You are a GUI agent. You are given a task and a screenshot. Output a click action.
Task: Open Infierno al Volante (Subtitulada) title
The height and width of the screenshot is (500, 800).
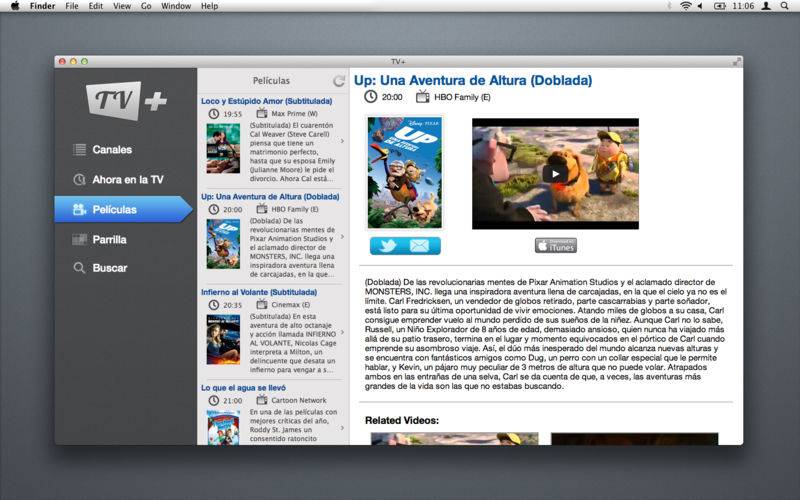tap(259, 292)
